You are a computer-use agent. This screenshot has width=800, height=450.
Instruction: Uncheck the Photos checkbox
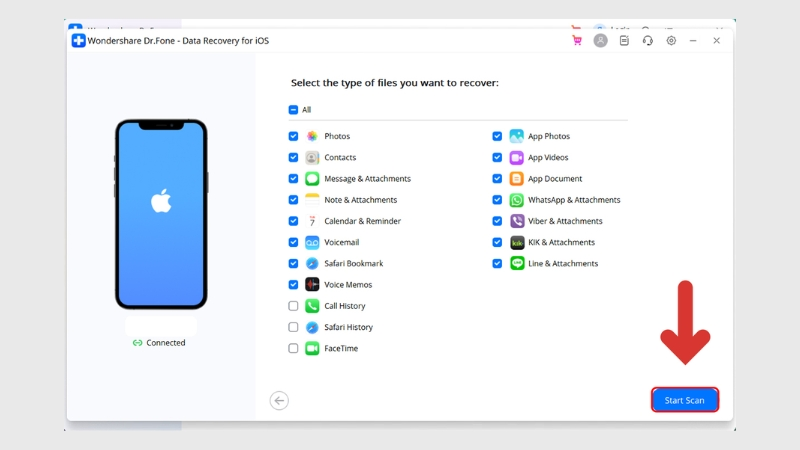pyautogui.click(x=293, y=136)
